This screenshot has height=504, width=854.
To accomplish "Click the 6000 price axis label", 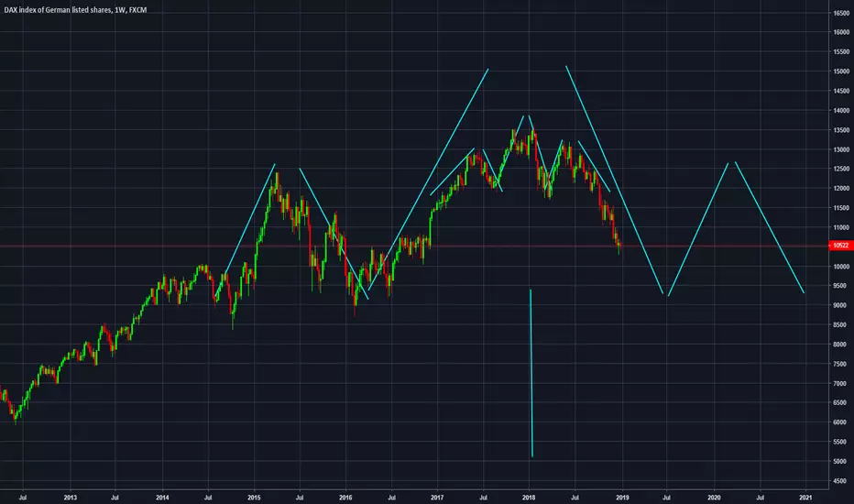I will click(x=840, y=422).
